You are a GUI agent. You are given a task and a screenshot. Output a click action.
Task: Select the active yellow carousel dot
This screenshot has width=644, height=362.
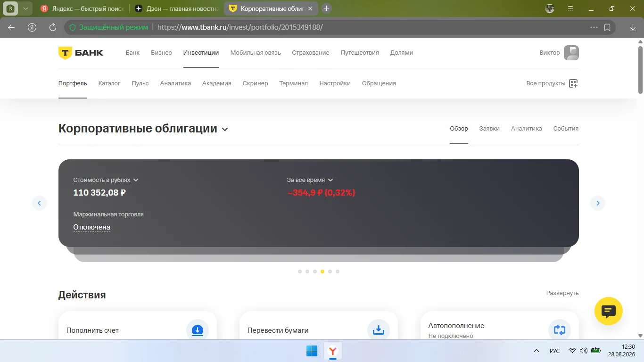(322, 271)
